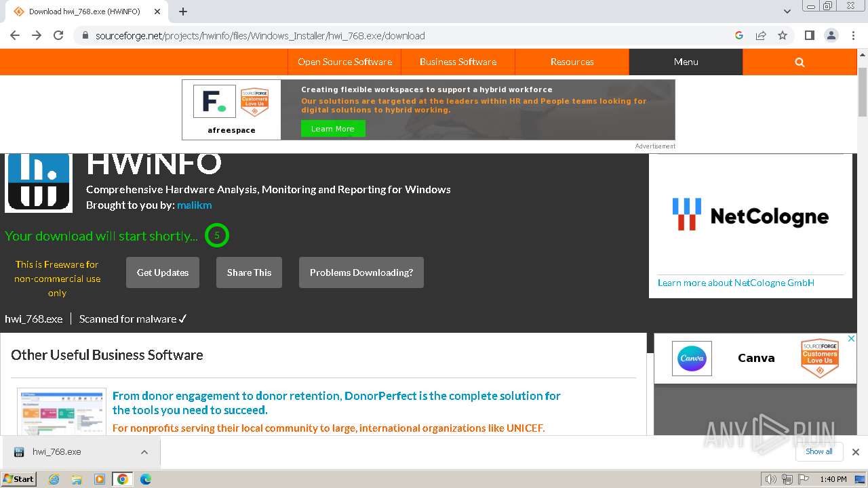Screen dimensions: 868x488
Task: Open a new browser tab
Action: coord(183,12)
